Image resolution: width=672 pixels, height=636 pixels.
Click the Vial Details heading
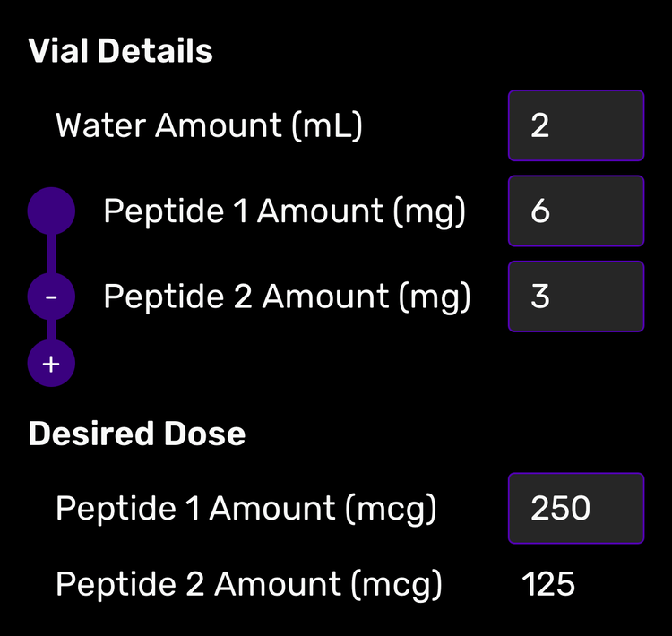tap(121, 51)
